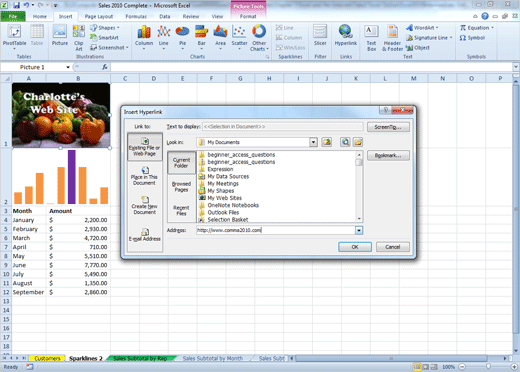Expand the Look in My Documents dropdown

(313, 142)
